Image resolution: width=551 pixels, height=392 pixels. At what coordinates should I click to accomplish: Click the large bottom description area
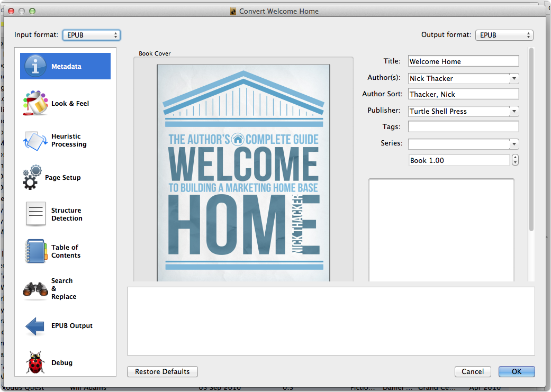(x=331, y=321)
